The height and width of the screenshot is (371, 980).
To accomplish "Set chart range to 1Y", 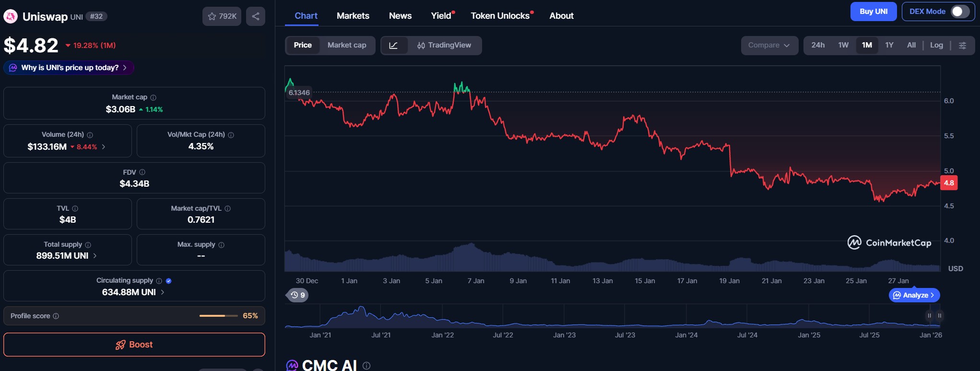I will 889,45.
